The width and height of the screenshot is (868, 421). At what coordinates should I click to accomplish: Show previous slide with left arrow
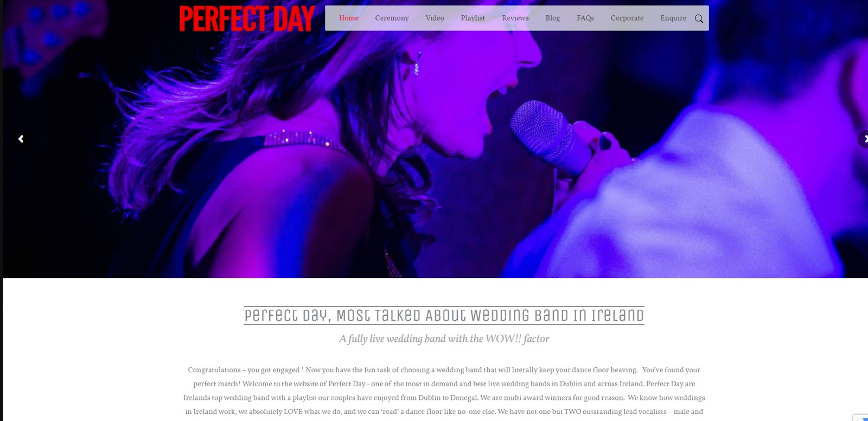(21, 139)
